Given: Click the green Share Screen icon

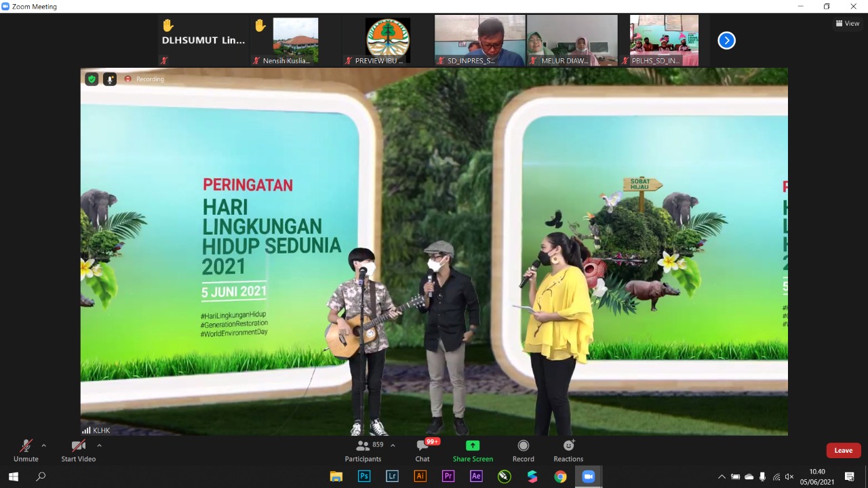Looking at the screenshot, I should (473, 446).
